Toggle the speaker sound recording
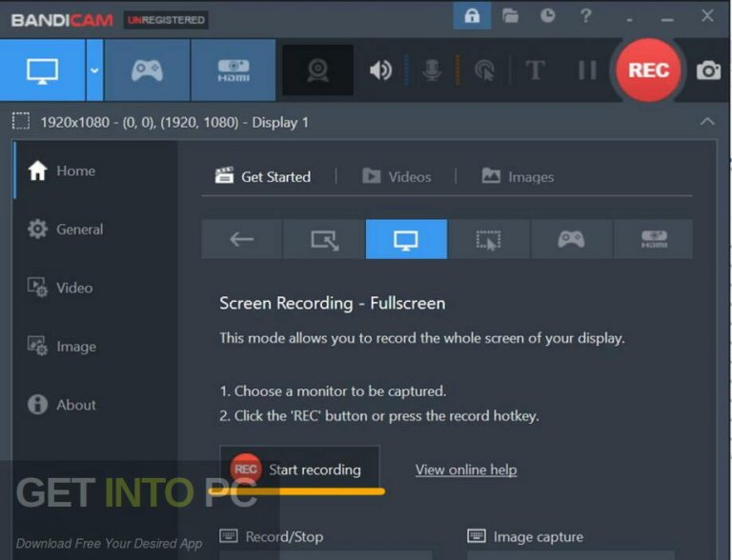Viewport: 732px width, 560px height. [x=380, y=70]
